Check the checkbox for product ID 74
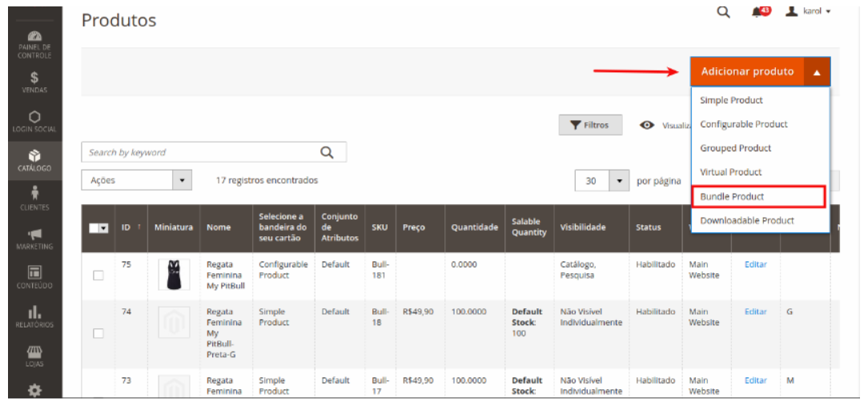The width and height of the screenshot is (868, 406). click(98, 334)
